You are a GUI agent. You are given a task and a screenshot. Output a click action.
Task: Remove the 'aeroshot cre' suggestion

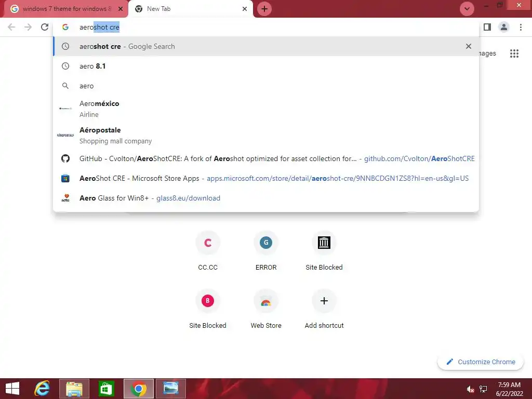tap(469, 46)
